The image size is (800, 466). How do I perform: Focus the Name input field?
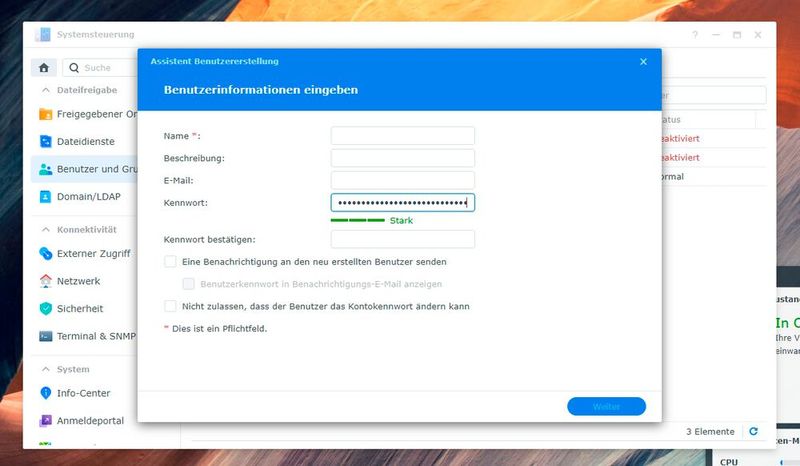[x=403, y=136]
